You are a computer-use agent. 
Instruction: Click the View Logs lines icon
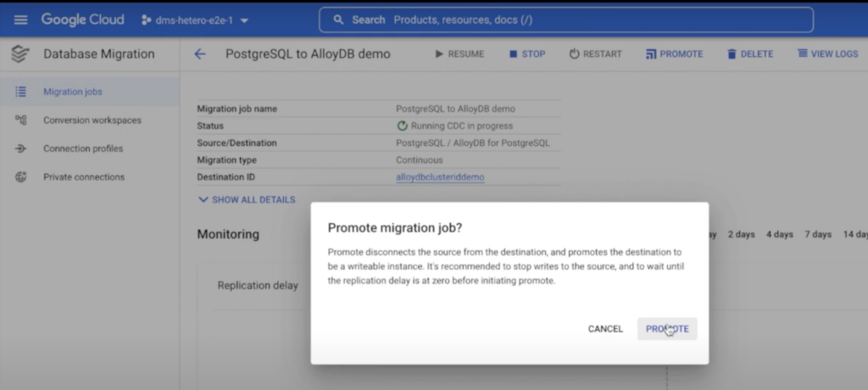coord(802,53)
